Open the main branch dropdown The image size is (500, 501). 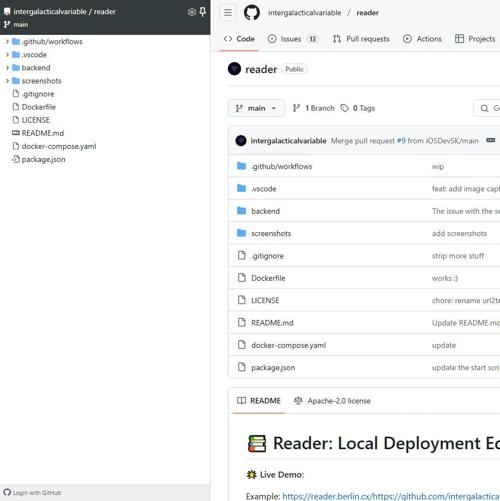pyautogui.click(x=256, y=108)
